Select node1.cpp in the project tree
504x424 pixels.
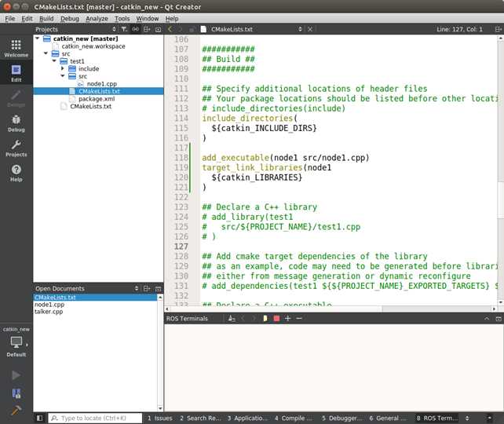click(102, 83)
